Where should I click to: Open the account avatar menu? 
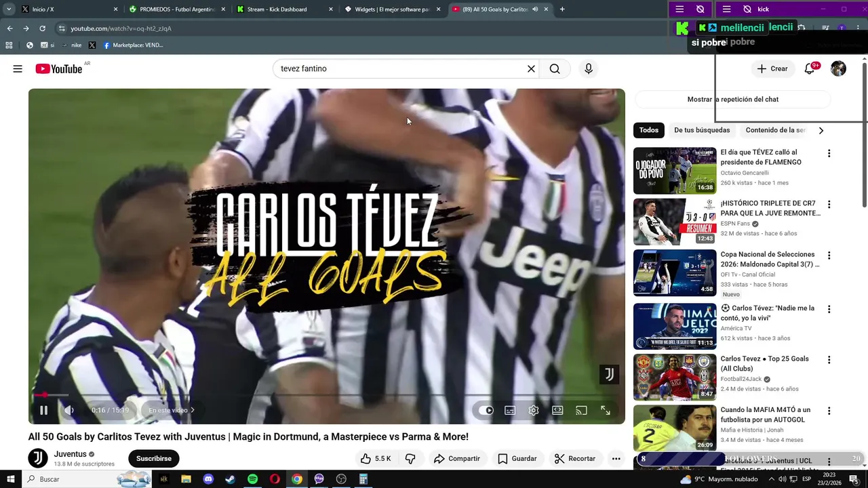click(838, 68)
